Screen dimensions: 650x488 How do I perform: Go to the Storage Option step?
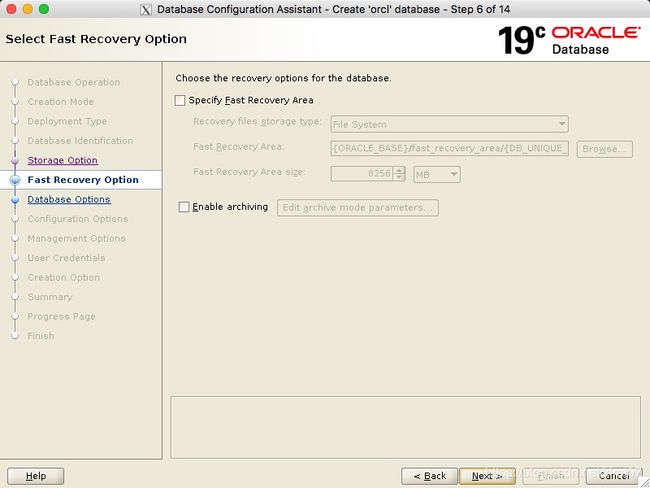[63, 160]
